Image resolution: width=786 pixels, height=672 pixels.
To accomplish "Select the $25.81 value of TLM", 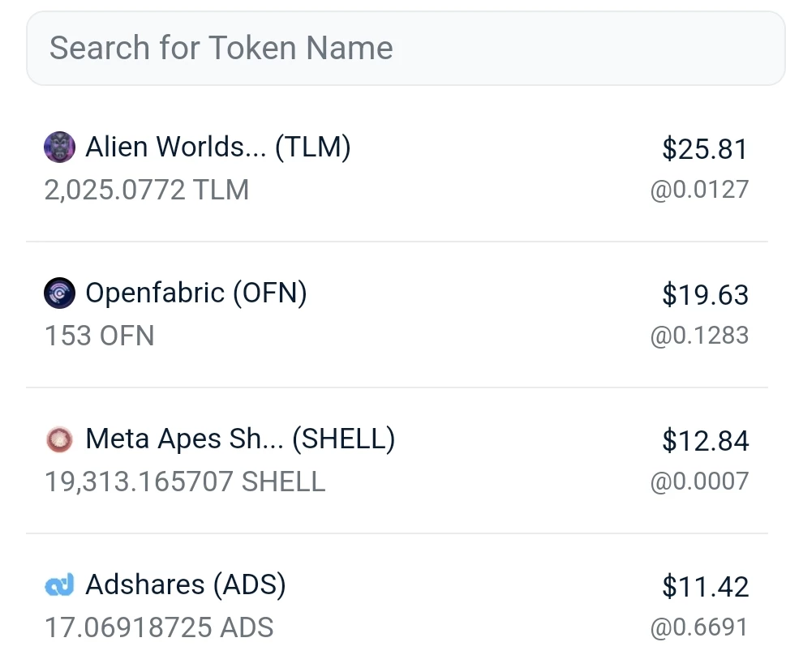I will [705, 149].
